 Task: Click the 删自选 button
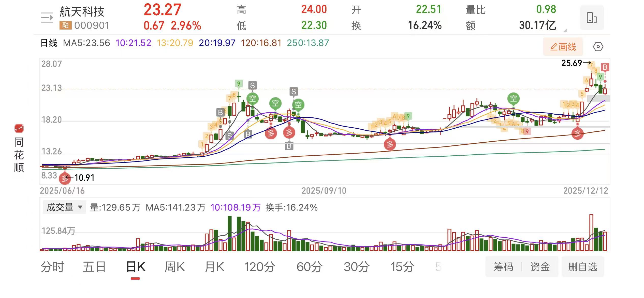[x=582, y=267]
